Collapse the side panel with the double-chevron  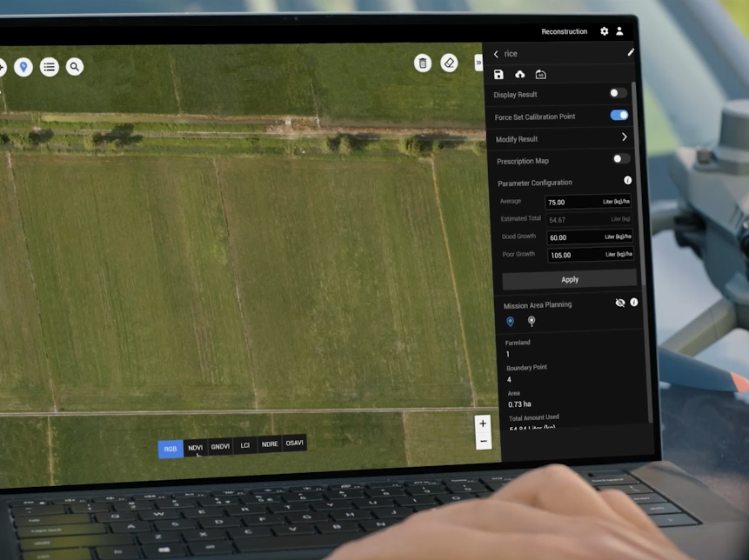(478, 62)
